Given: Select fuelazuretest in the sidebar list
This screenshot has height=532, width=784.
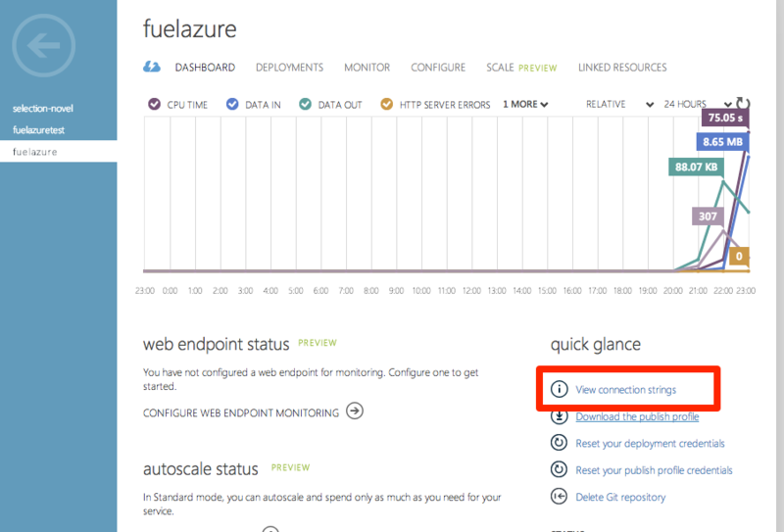Looking at the screenshot, I should 39,130.
